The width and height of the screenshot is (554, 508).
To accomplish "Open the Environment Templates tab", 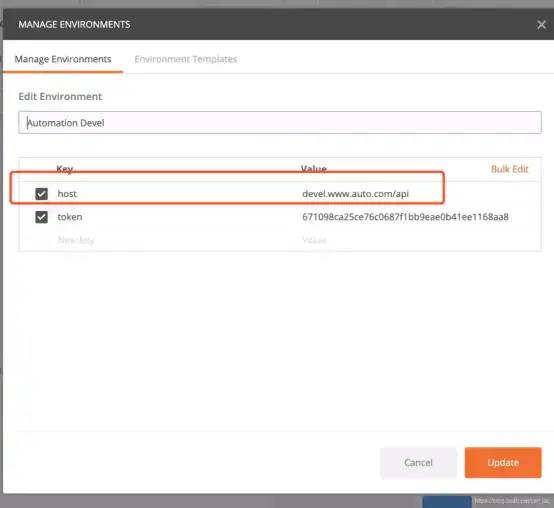I will point(186,59).
